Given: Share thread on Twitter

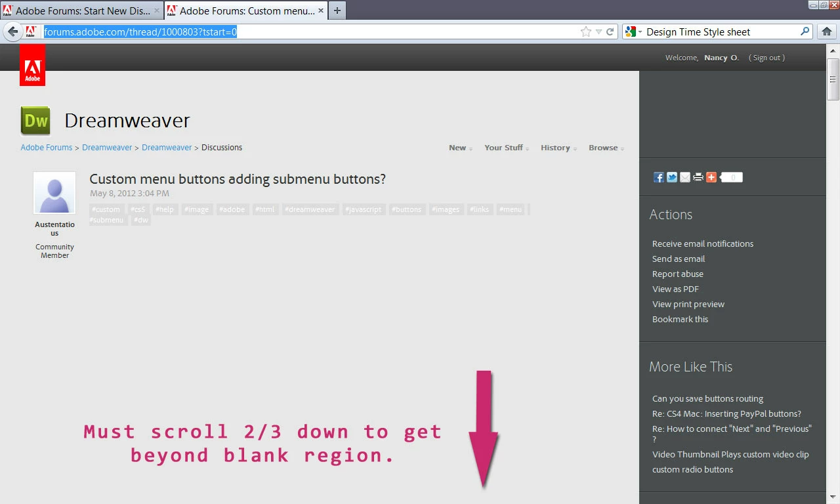Looking at the screenshot, I should (672, 177).
